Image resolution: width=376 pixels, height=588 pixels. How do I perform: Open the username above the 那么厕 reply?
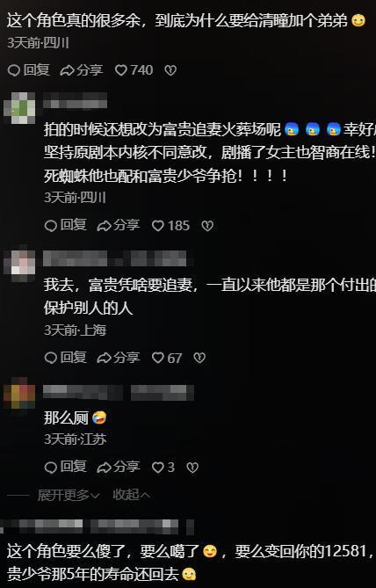119,392
